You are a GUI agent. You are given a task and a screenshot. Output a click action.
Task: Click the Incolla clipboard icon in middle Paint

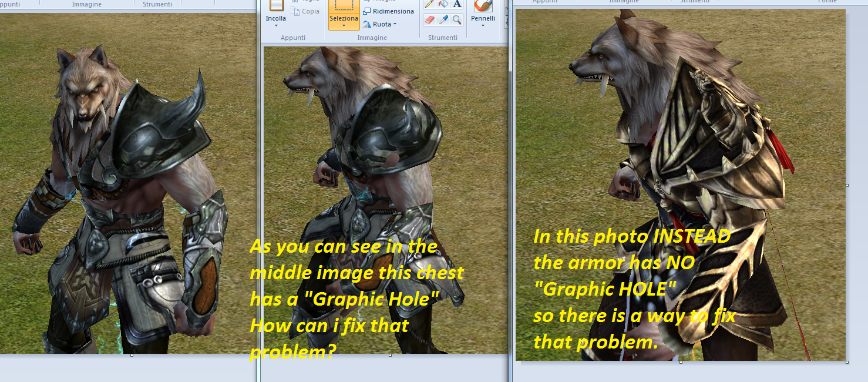click(276, 5)
